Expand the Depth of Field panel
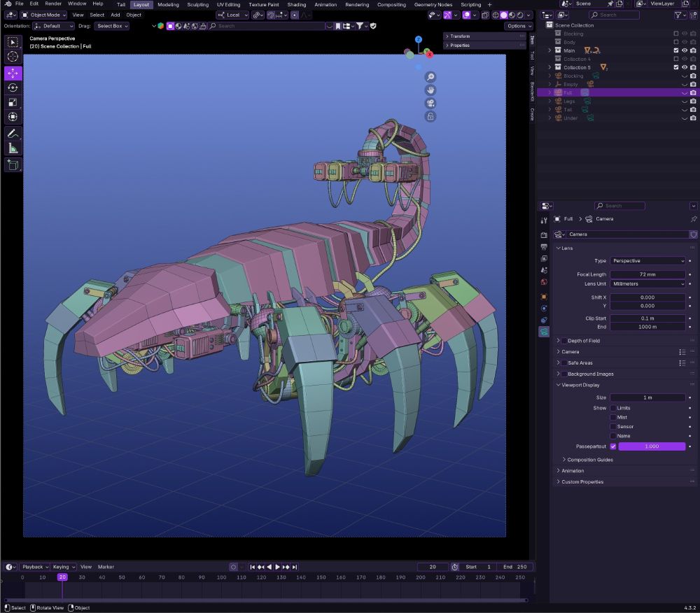The image size is (700, 613). (x=583, y=341)
